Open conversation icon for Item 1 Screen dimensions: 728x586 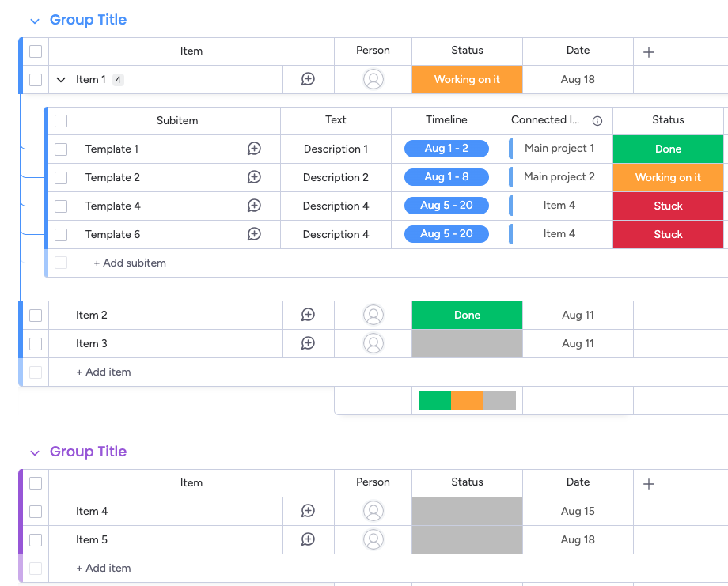[308, 79]
